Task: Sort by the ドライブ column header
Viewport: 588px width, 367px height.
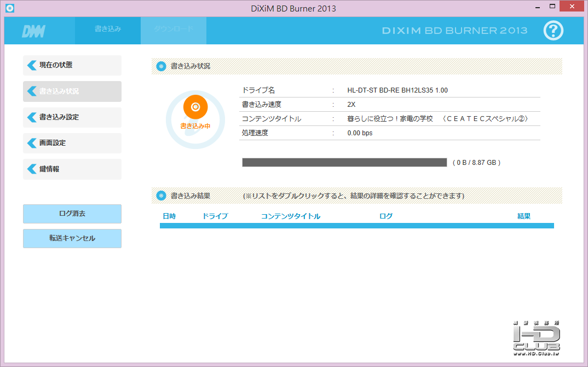Action: tap(215, 216)
